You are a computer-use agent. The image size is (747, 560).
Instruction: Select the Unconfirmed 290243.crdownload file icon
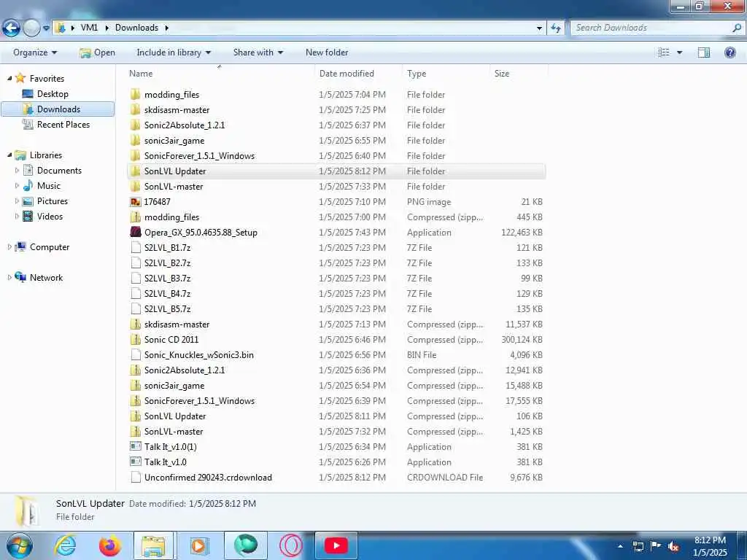pos(135,477)
